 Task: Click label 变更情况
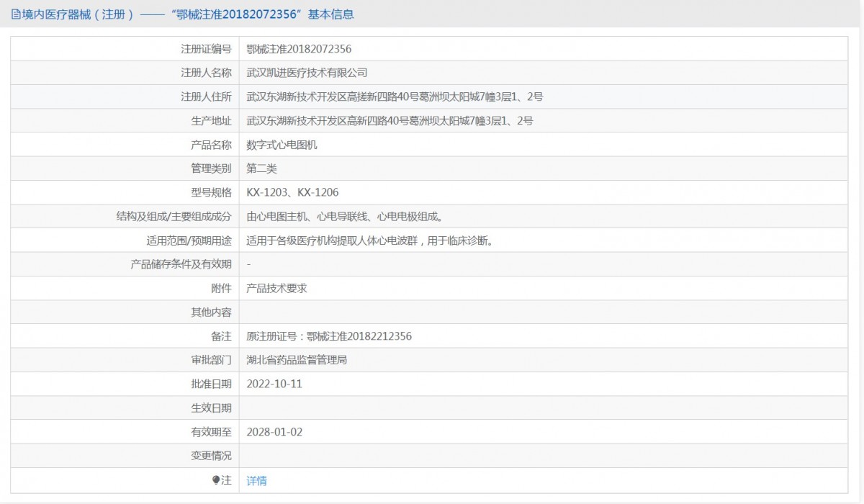tap(211, 456)
